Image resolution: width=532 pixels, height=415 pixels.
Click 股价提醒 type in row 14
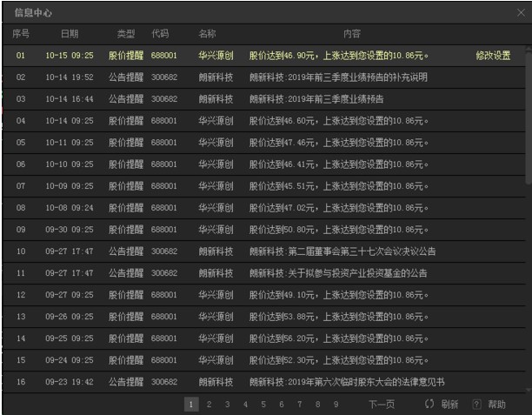point(126,338)
